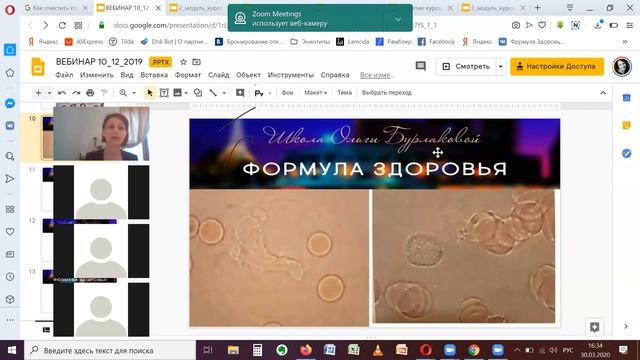Click the Фон background button

pos(287,93)
